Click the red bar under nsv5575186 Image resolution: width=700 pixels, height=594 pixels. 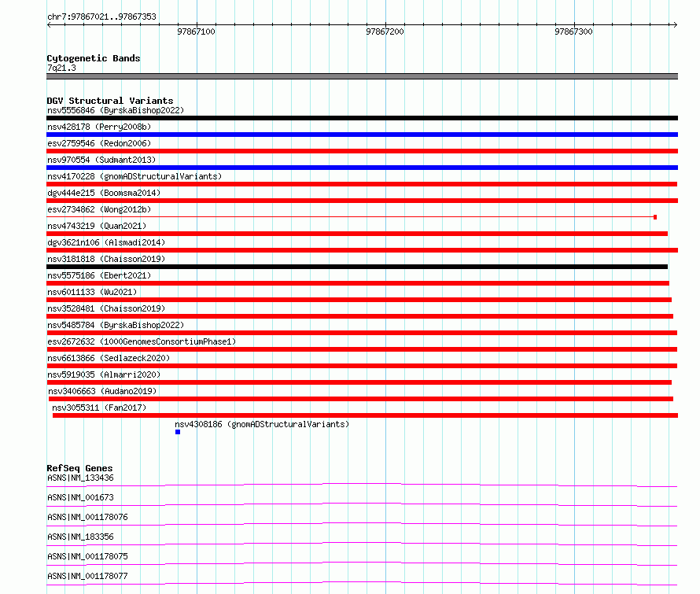[358, 283]
